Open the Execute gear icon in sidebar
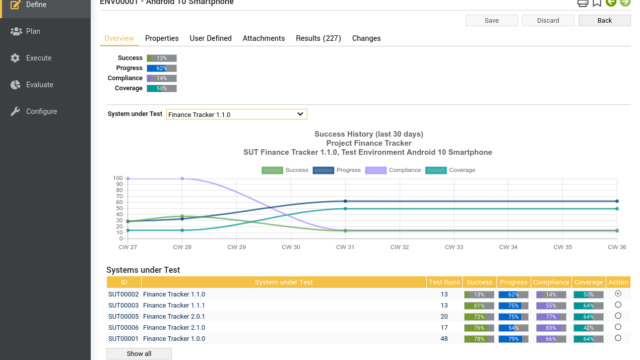This screenshot has width=640, height=360. [x=15, y=58]
